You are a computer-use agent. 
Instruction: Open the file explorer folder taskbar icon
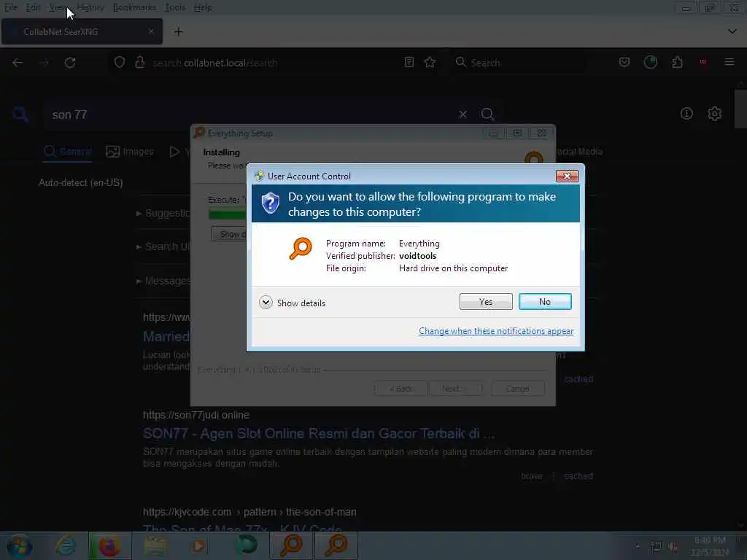pyautogui.click(x=155, y=545)
